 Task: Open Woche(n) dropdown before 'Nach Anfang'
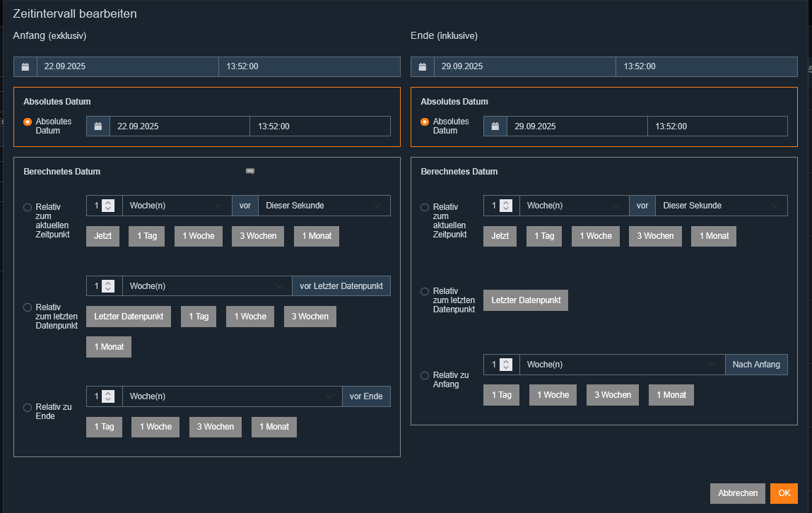pyautogui.click(x=622, y=365)
